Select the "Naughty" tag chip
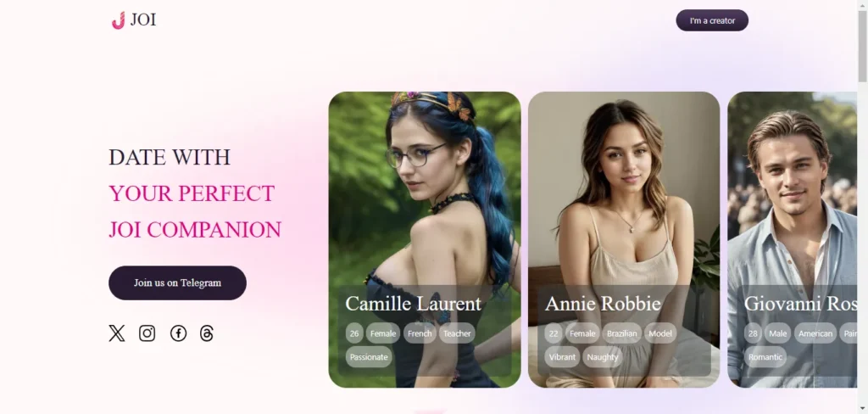The width and height of the screenshot is (868, 414). pos(603,357)
